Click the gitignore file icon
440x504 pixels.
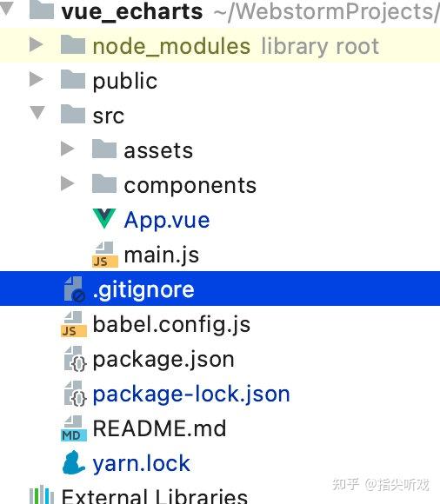click(74, 289)
